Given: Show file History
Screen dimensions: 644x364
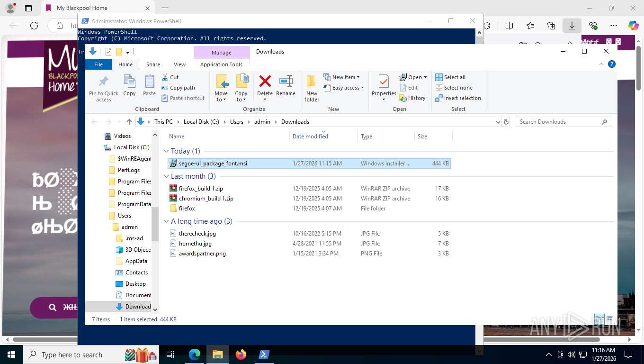Looking at the screenshot, I should click(412, 98).
